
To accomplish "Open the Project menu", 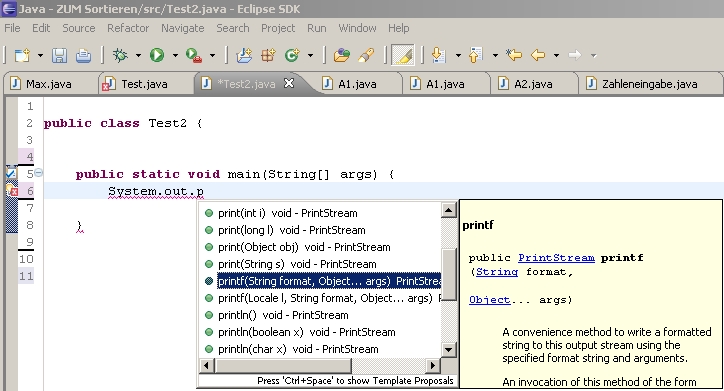I will click(278, 28).
